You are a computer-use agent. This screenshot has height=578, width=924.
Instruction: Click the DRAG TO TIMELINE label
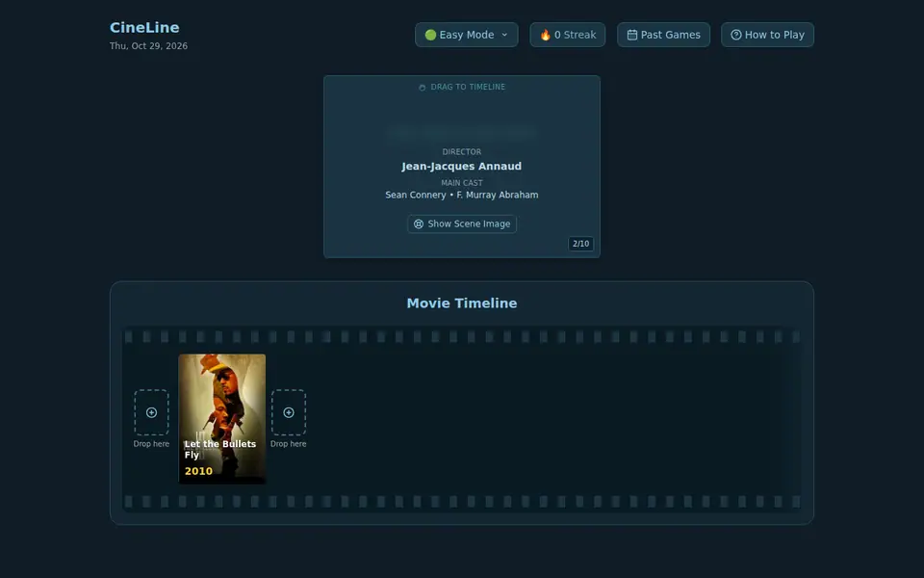pyautogui.click(x=468, y=87)
